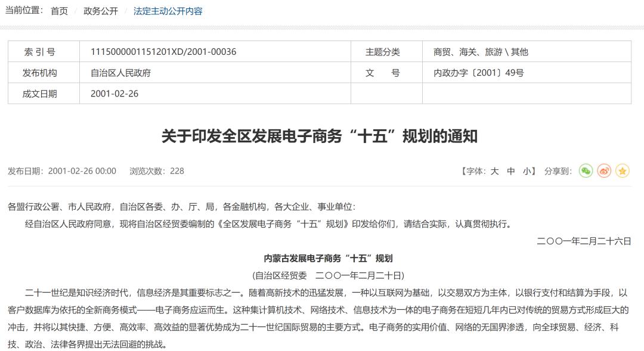644x351 pixels.
Task: Open 政务公开 breadcrumb link
Action: (x=101, y=11)
